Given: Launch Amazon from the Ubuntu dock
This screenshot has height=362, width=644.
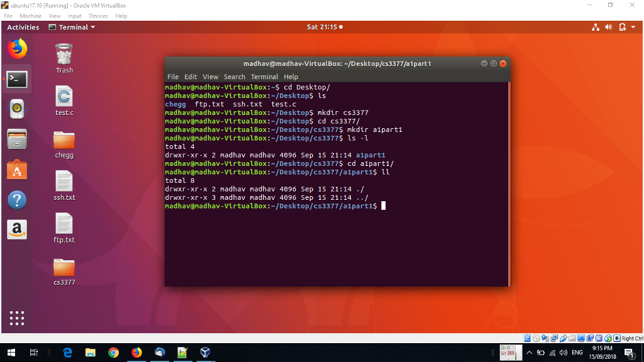Looking at the screenshot, I should coord(17,229).
